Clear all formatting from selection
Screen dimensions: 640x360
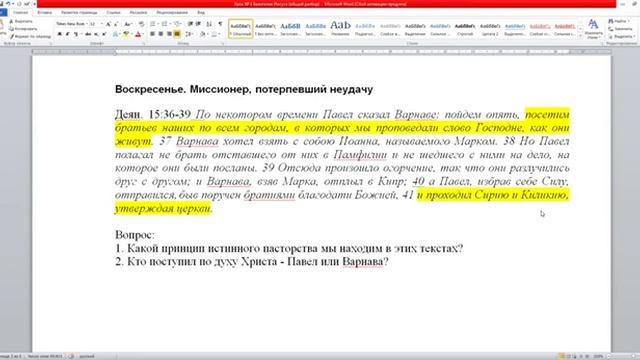pos(141,24)
